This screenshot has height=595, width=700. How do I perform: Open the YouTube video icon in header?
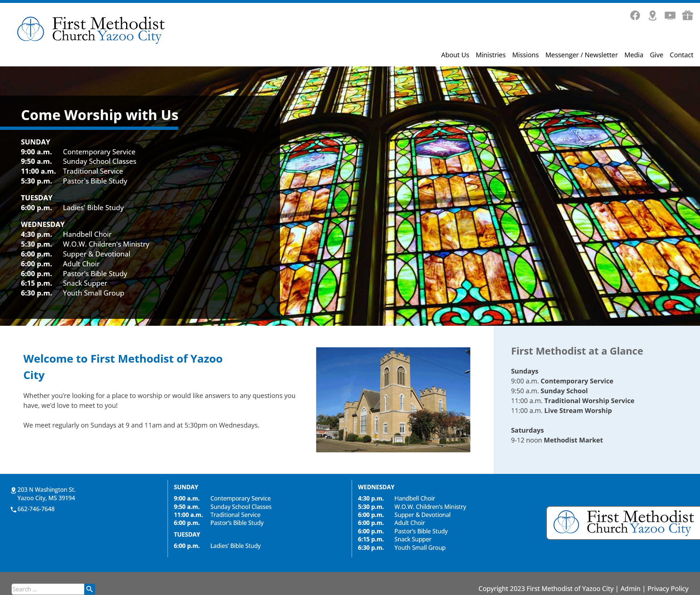tap(670, 15)
